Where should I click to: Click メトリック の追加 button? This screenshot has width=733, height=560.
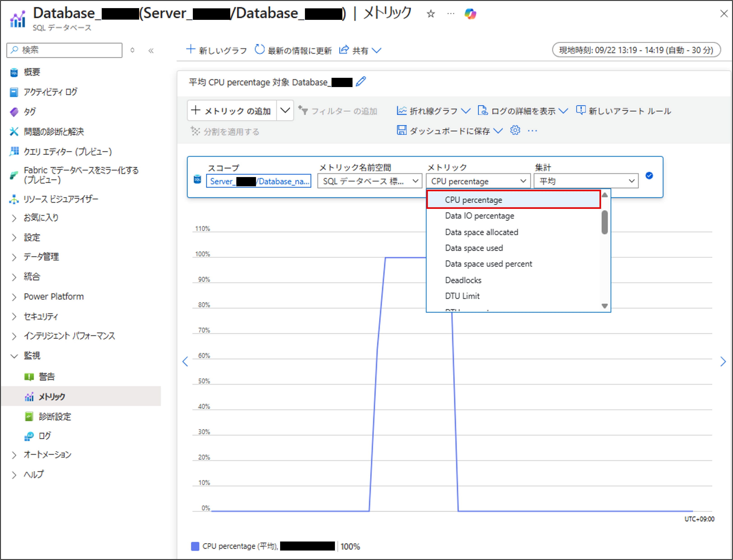[x=232, y=111]
